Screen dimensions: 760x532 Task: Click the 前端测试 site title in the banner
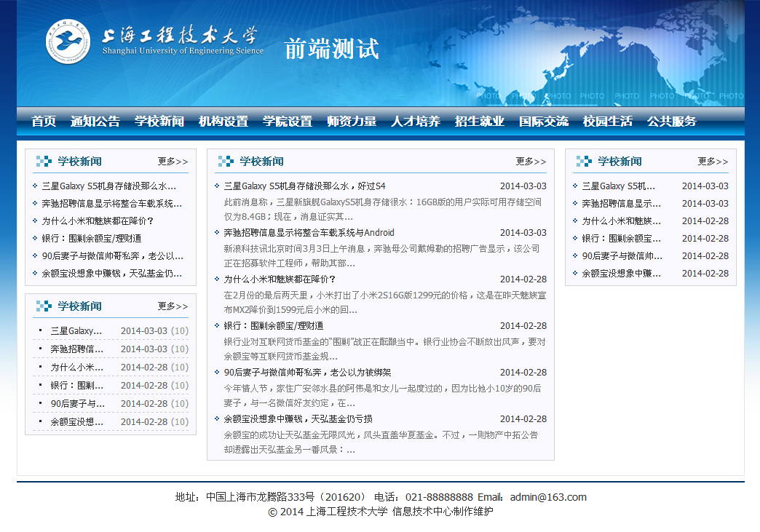coord(331,49)
